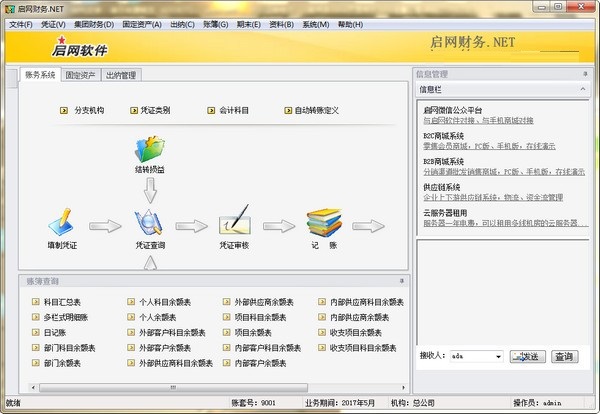Click the arrow icon beside 凭证类别
The height and width of the screenshot is (414, 600).
[x=134, y=111]
